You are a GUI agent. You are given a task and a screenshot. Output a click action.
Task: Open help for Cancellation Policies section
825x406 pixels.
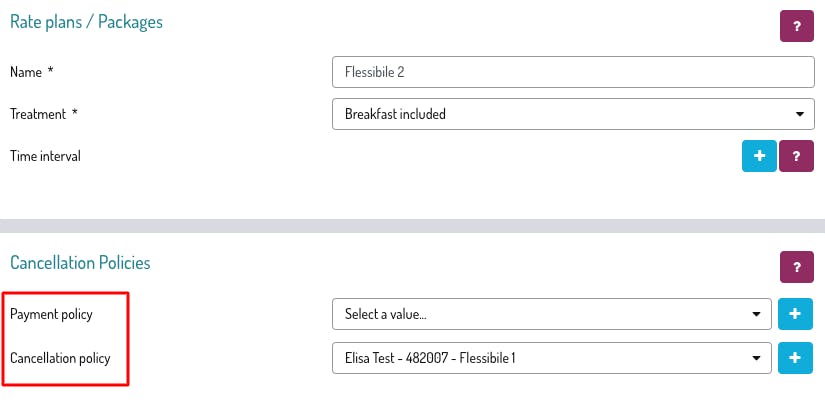point(797,267)
